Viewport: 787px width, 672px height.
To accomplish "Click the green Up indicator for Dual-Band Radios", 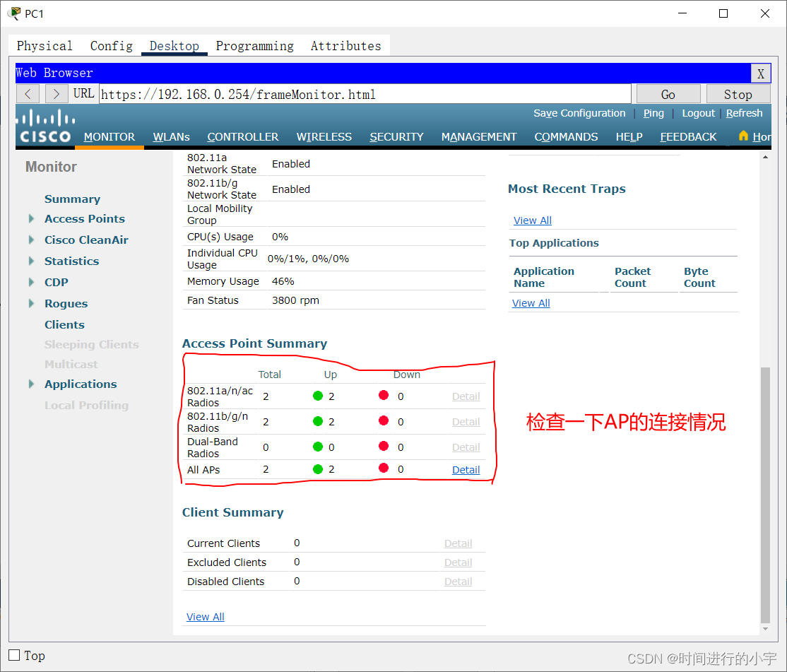I will pos(317,447).
